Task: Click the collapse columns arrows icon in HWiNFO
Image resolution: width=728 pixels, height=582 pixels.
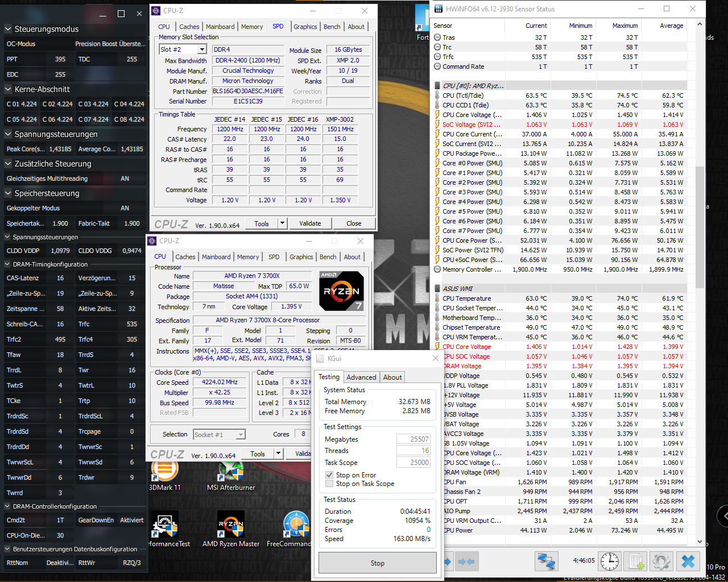Action: (x=466, y=562)
